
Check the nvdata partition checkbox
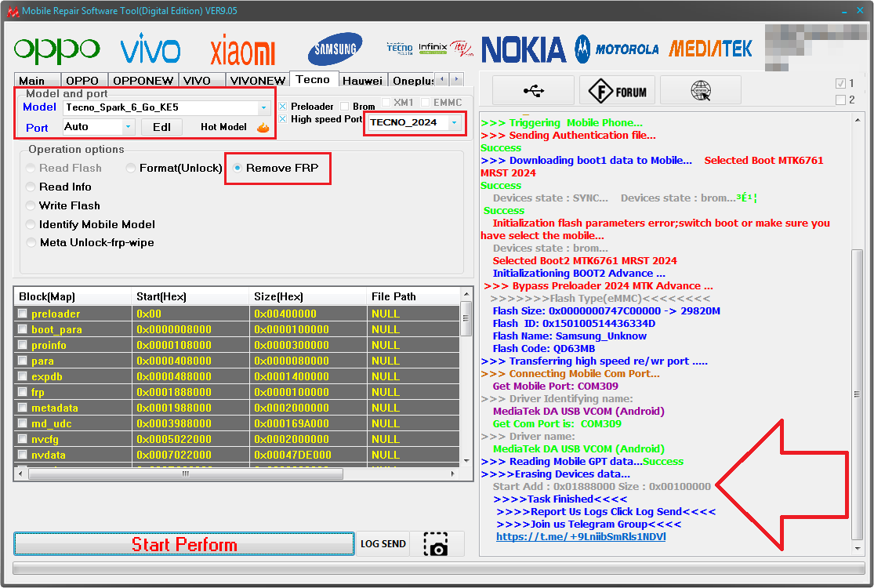(22, 455)
